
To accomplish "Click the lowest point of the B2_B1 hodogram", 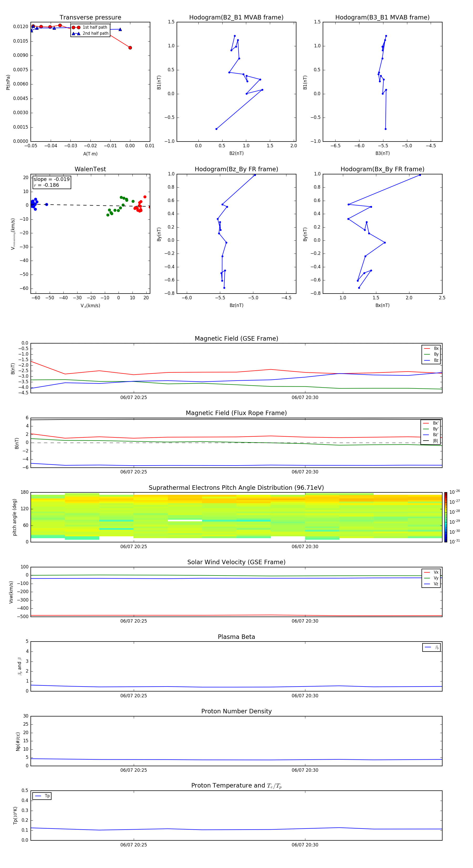I will (x=216, y=129).
